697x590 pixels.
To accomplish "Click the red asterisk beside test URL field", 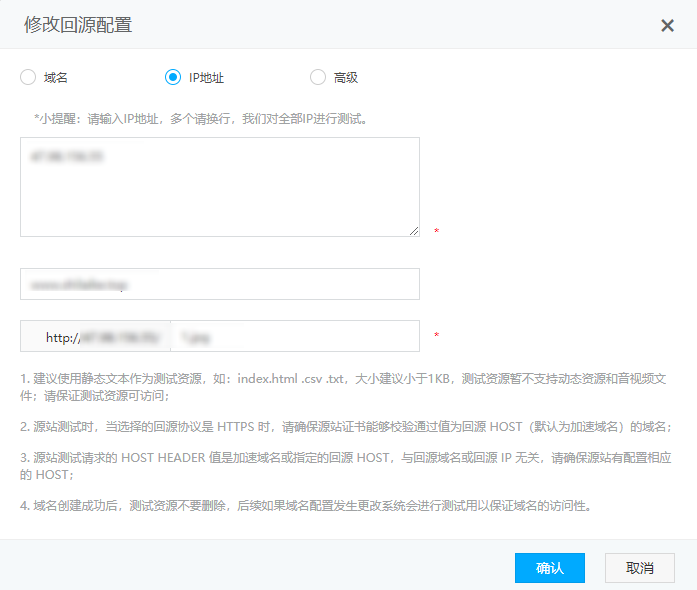I will (436, 336).
